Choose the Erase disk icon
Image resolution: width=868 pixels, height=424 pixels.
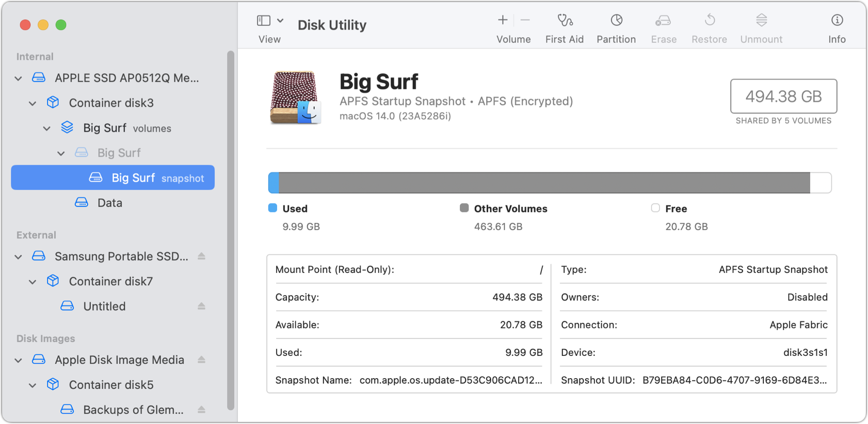pyautogui.click(x=663, y=21)
